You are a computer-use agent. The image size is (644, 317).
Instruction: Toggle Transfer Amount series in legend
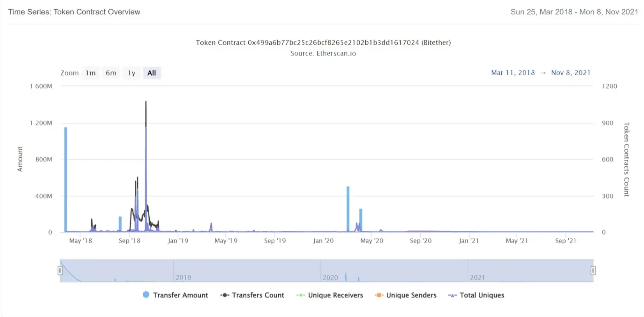(175, 295)
